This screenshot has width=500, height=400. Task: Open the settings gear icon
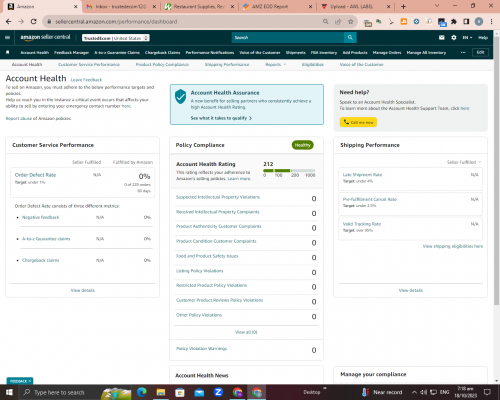[x=454, y=38]
